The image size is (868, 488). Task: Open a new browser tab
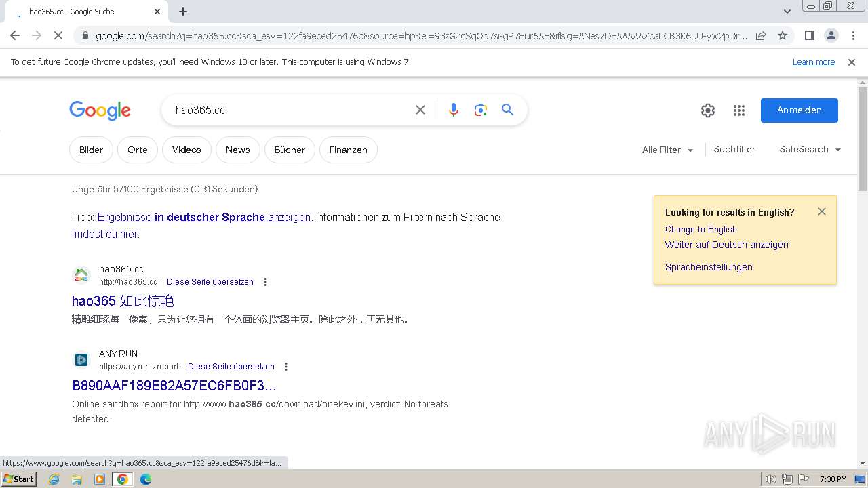pos(183,12)
